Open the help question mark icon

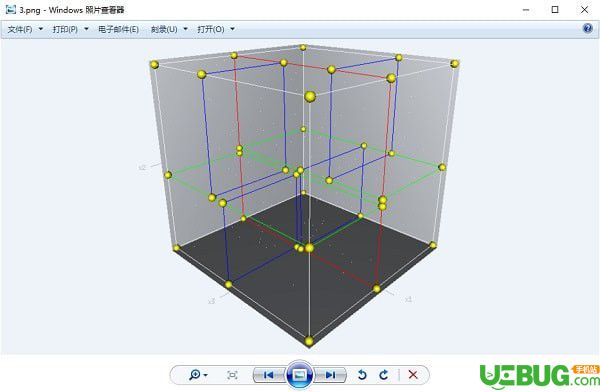coord(587,28)
